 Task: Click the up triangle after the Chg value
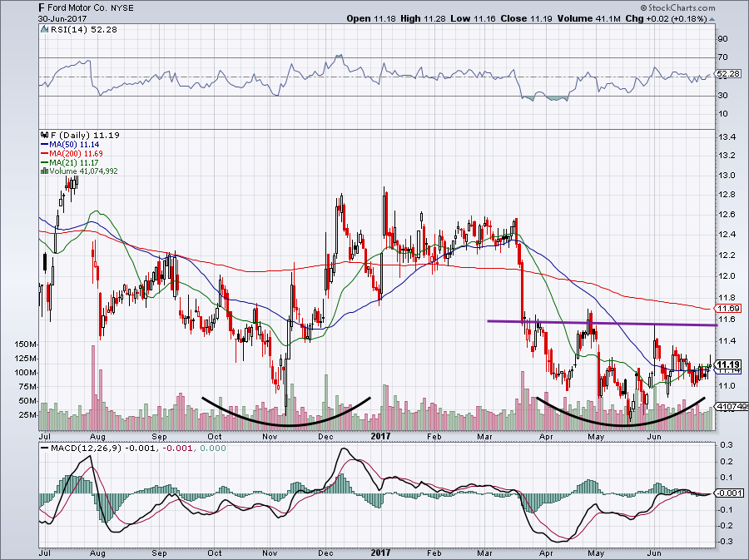pyautogui.click(x=712, y=19)
